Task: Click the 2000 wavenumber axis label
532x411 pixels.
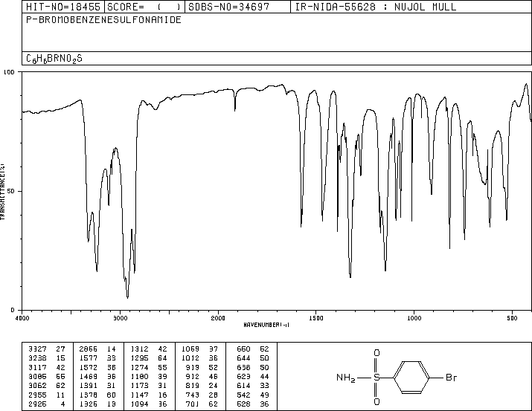Action: coord(218,318)
